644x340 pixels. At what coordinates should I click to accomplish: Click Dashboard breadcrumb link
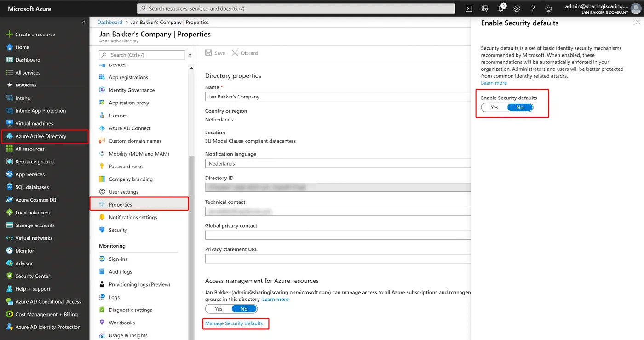coord(110,22)
